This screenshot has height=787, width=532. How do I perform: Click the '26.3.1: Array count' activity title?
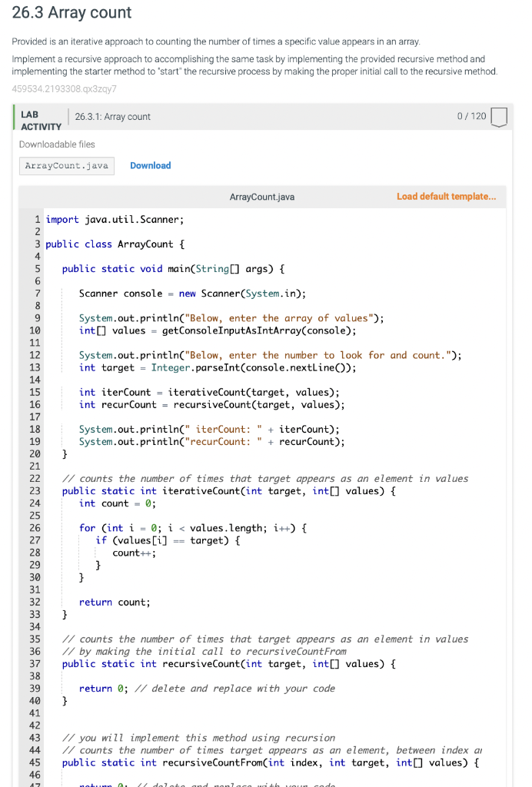[x=113, y=117]
